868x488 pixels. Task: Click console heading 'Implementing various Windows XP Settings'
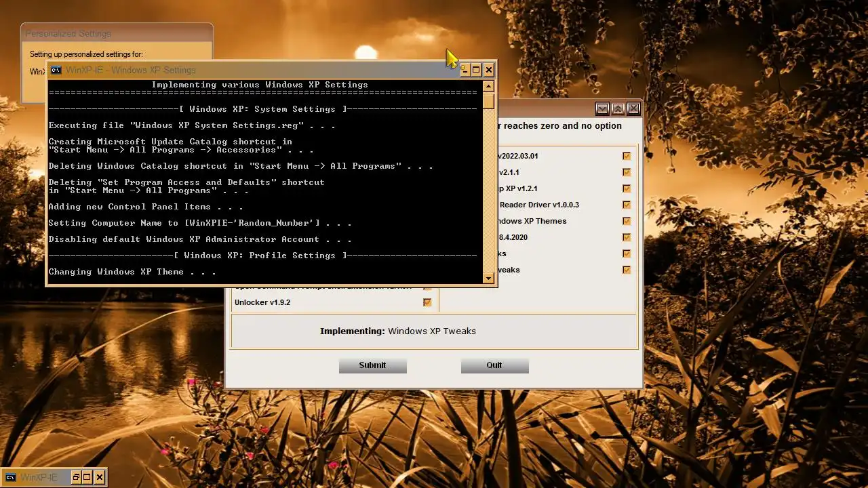click(260, 85)
